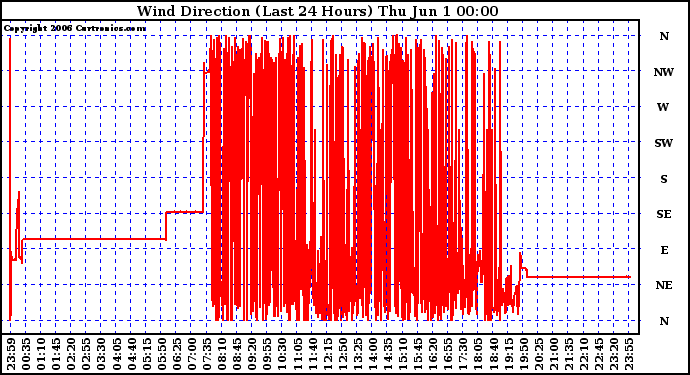Viewport: 690px width, 375px height.
Task: Click the '01:10' time axis label
Action: click(x=41, y=354)
